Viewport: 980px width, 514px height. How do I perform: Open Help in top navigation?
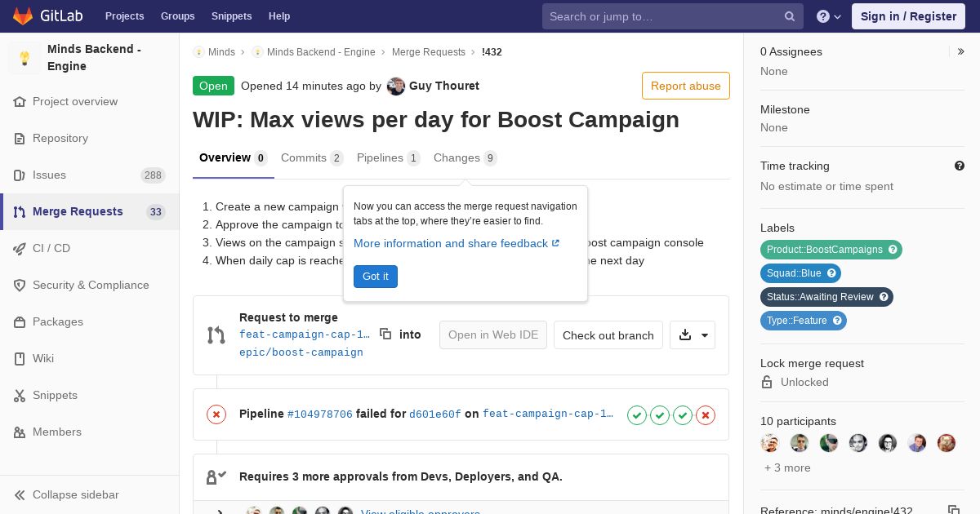click(279, 16)
